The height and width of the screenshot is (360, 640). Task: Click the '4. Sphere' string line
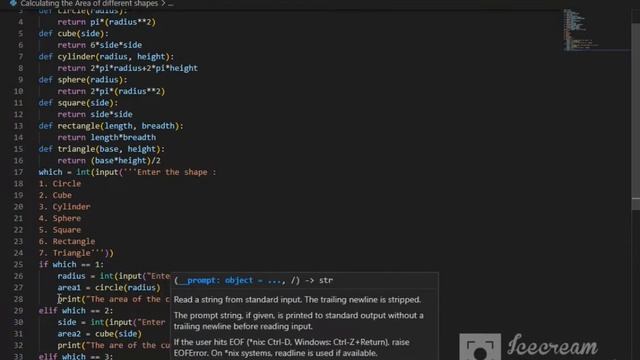coord(60,218)
